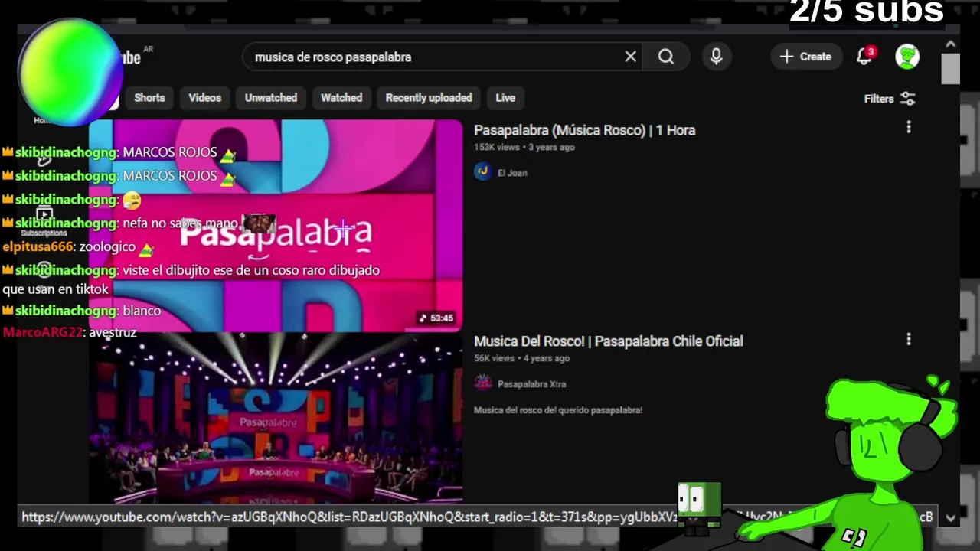Select the Live filter chip

pos(505,98)
